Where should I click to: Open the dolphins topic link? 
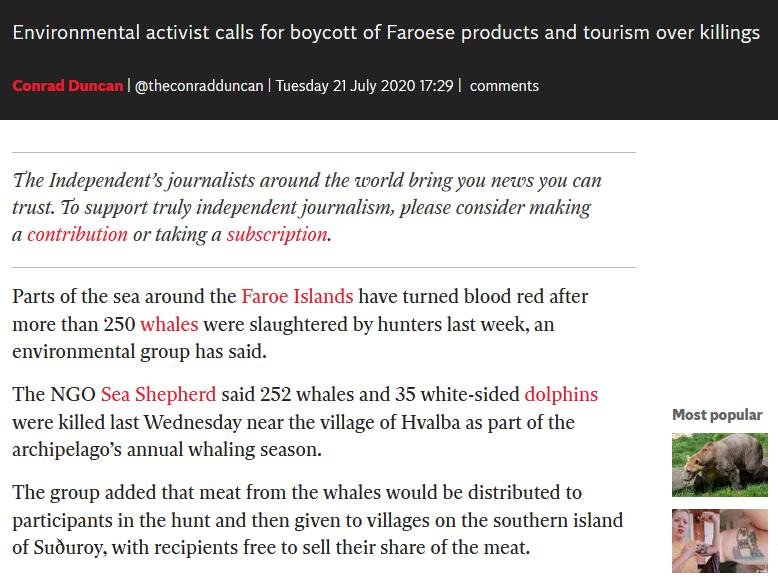point(561,394)
